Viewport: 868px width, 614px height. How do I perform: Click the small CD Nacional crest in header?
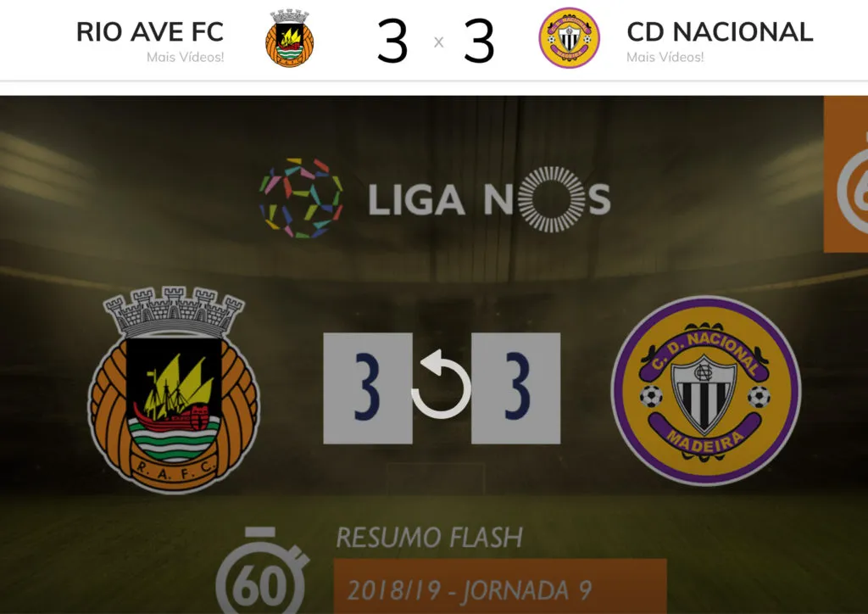click(569, 37)
